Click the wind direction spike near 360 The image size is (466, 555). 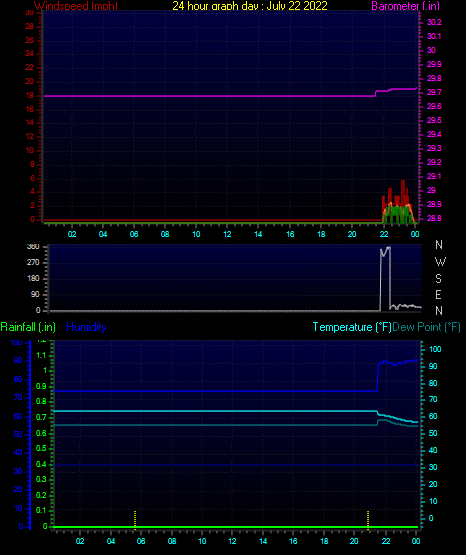[x=385, y=251]
